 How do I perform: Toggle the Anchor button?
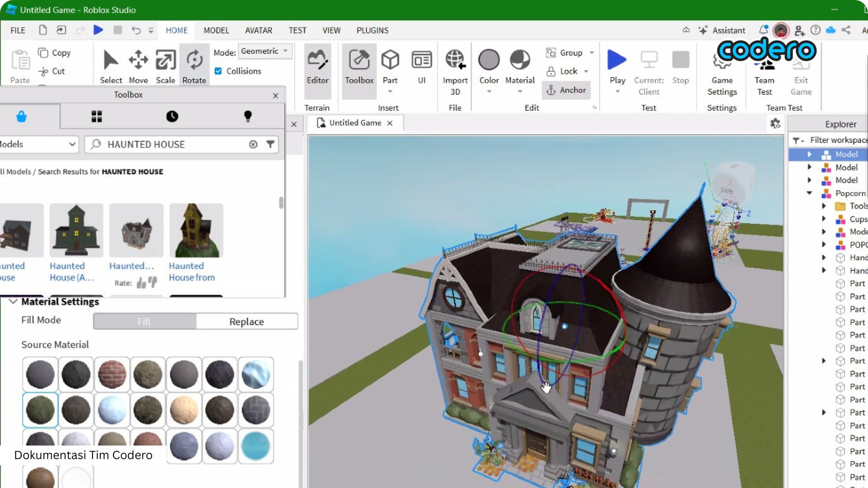tap(566, 90)
